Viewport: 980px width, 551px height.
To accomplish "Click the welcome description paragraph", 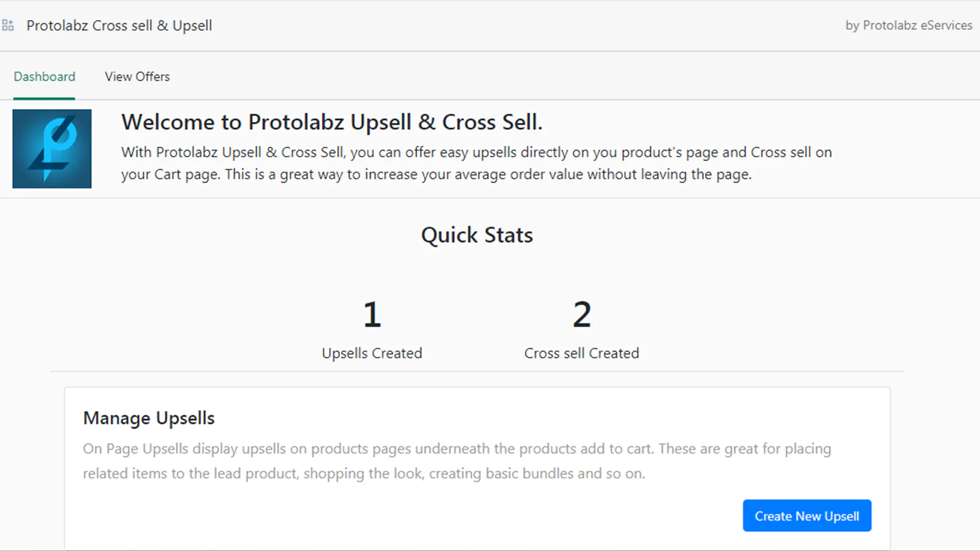I will coord(477,163).
